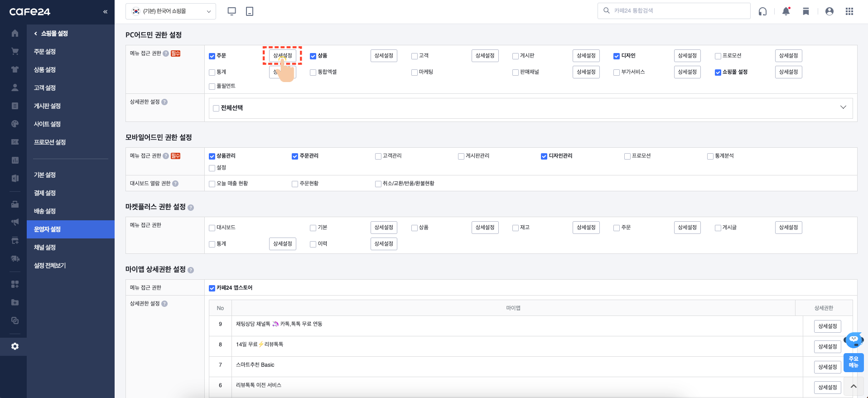Check the 전체선택 checkbox
Image resolution: width=868 pixels, height=398 pixels.
pos(216,108)
